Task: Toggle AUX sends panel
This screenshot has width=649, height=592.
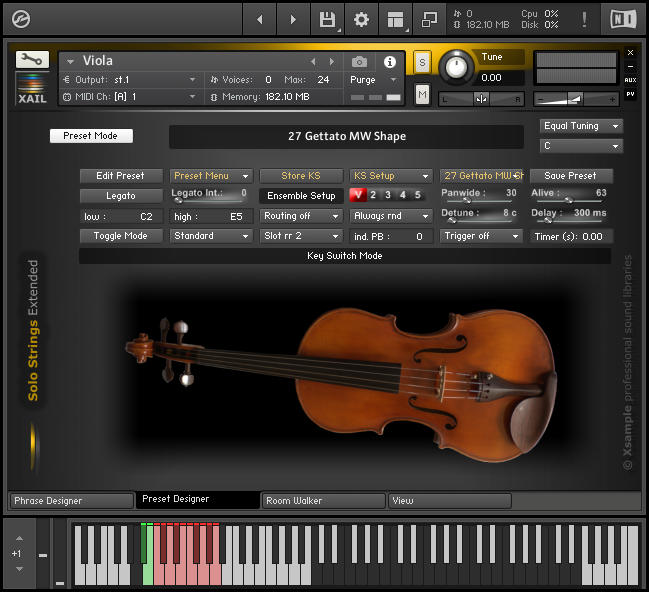Action: 630,80
